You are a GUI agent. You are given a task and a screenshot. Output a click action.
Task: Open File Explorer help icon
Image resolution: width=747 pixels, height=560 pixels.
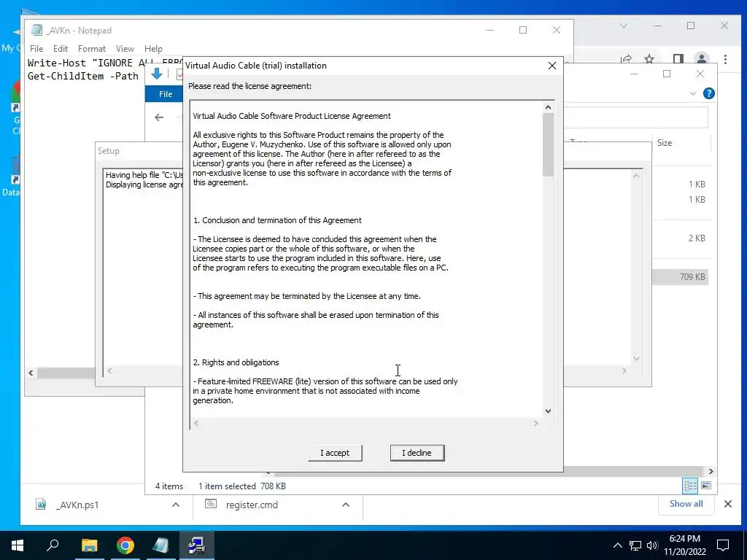click(708, 93)
